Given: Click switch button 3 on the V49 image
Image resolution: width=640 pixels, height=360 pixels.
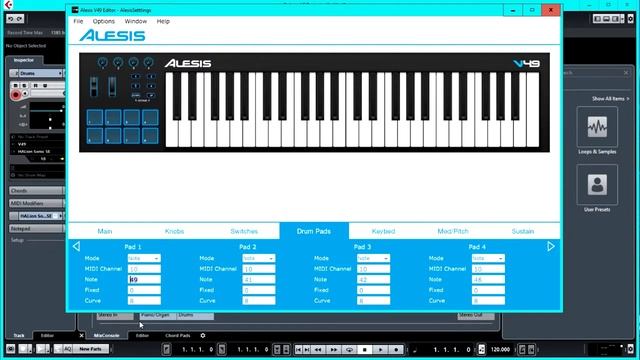Looking at the screenshot, I should pyautogui.click(x=136, y=86).
